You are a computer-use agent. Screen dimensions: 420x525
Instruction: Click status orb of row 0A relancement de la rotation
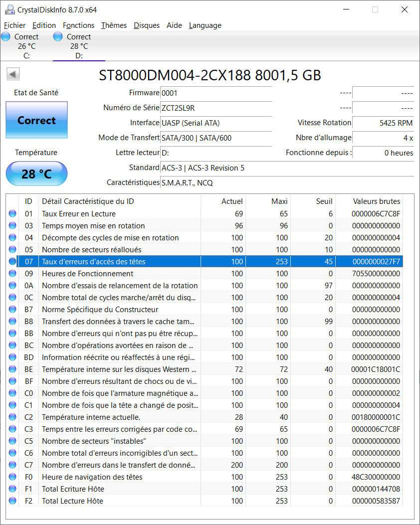click(x=12, y=285)
